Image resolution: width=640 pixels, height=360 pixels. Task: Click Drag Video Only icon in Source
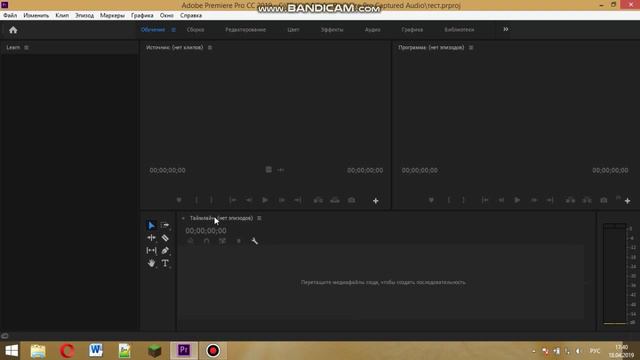268,169
